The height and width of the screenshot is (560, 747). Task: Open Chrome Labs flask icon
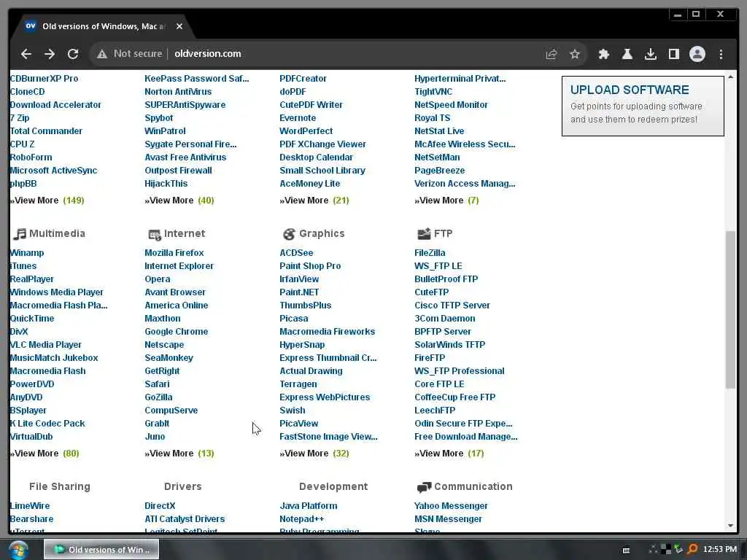click(x=627, y=54)
